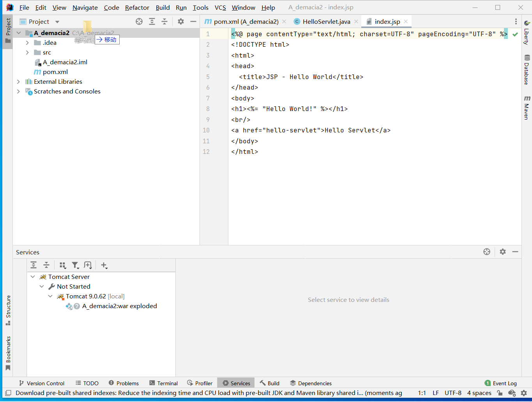Hide the Services panel
This screenshot has width=532, height=402.
pyautogui.click(x=515, y=252)
